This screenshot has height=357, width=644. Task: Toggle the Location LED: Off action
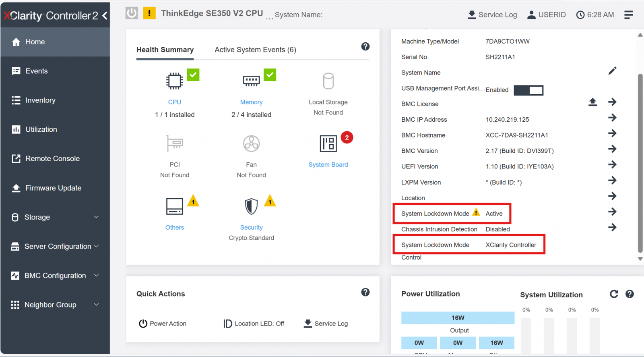[x=254, y=324]
